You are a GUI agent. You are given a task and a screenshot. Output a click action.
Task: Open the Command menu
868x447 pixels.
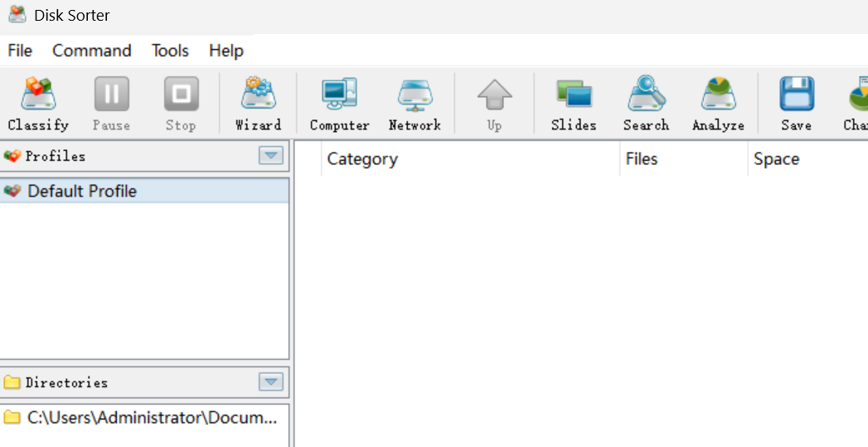coord(92,51)
